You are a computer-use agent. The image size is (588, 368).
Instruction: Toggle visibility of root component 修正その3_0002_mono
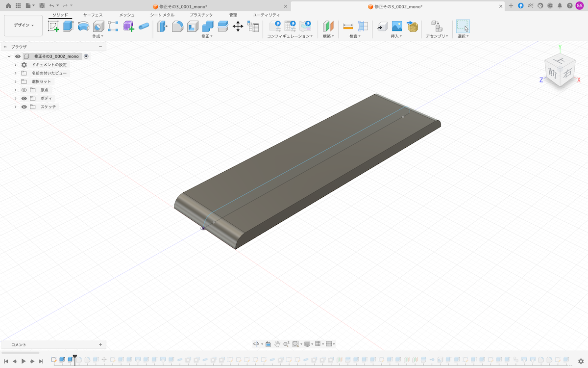pos(18,56)
